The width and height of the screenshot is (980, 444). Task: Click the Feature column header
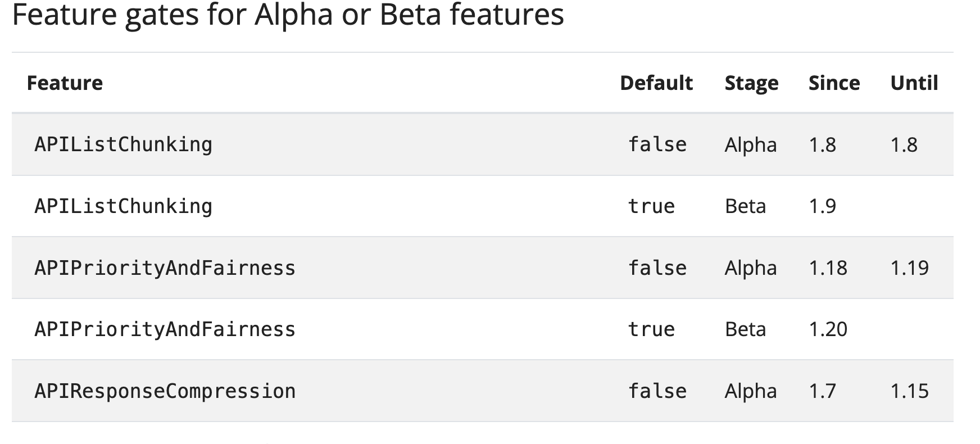65,83
